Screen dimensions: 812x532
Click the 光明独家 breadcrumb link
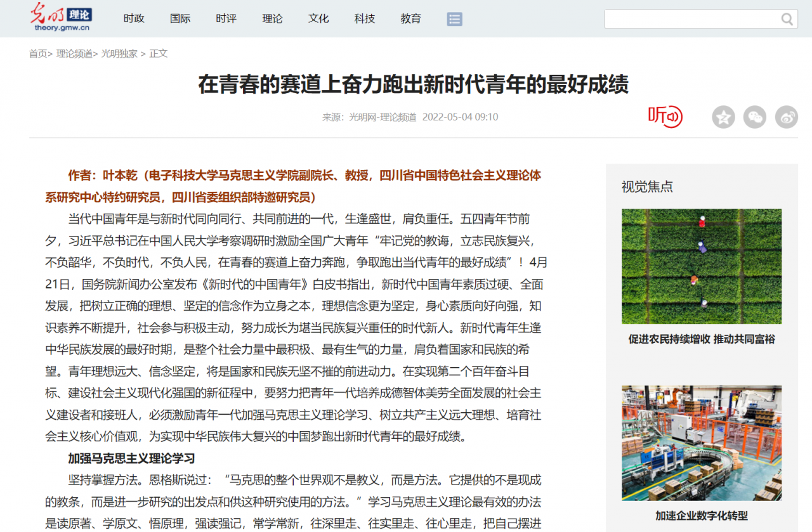tap(119, 54)
